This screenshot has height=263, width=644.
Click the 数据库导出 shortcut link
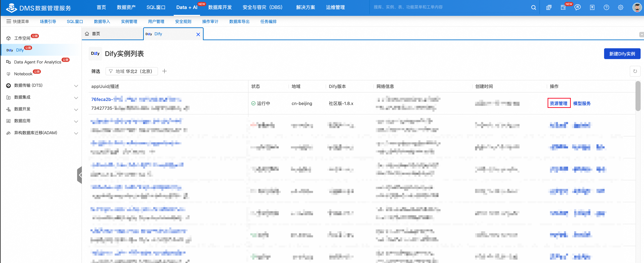point(239,21)
